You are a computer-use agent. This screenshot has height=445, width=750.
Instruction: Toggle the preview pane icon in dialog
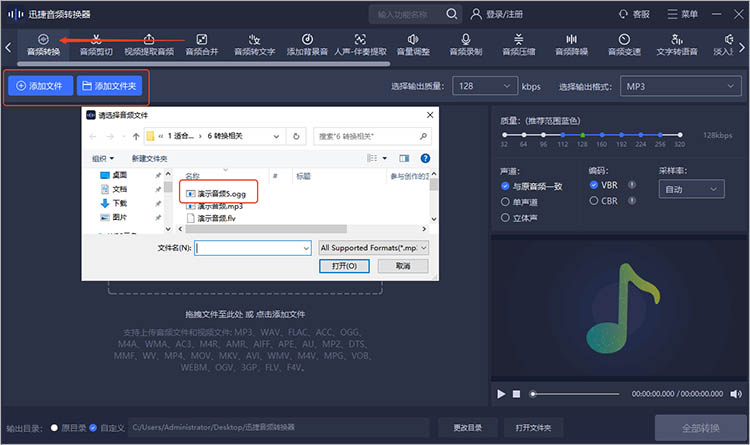click(x=404, y=158)
